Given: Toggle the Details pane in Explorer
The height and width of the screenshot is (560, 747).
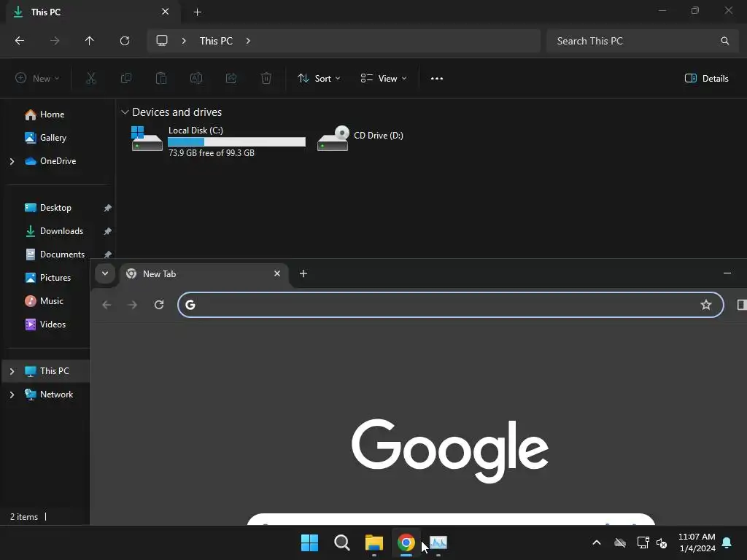Looking at the screenshot, I should tap(706, 79).
